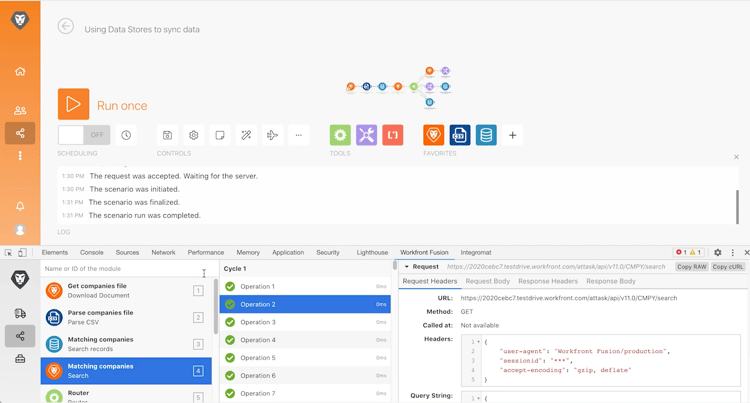Open the Response Headers tab
Viewport: 750px width, 403px height.
tap(548, 281)
